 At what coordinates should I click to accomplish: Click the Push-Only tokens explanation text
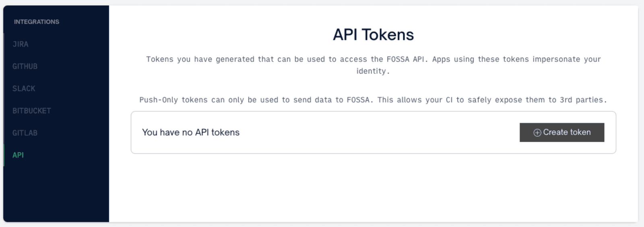point(373,100)
